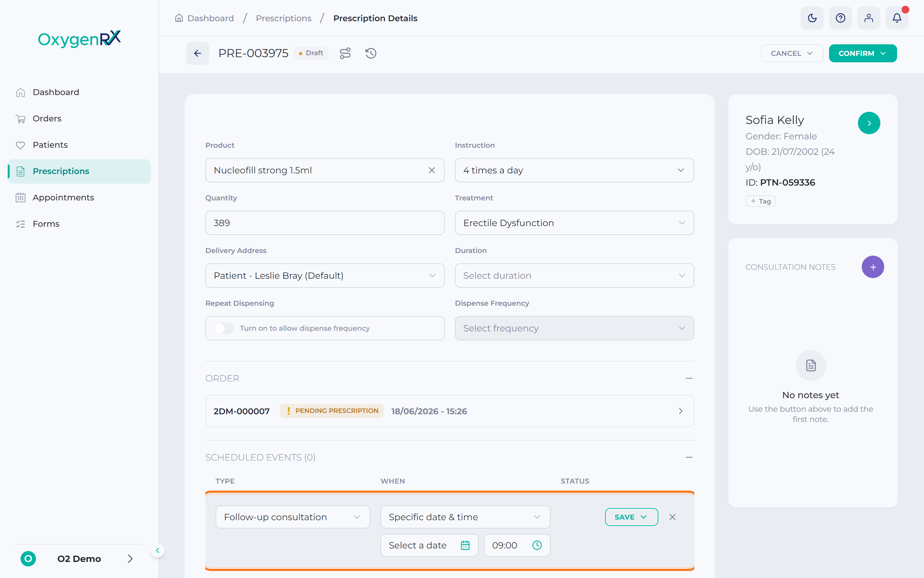
Task: Collapse the ORDER section
Action: (x=689, y=378)
